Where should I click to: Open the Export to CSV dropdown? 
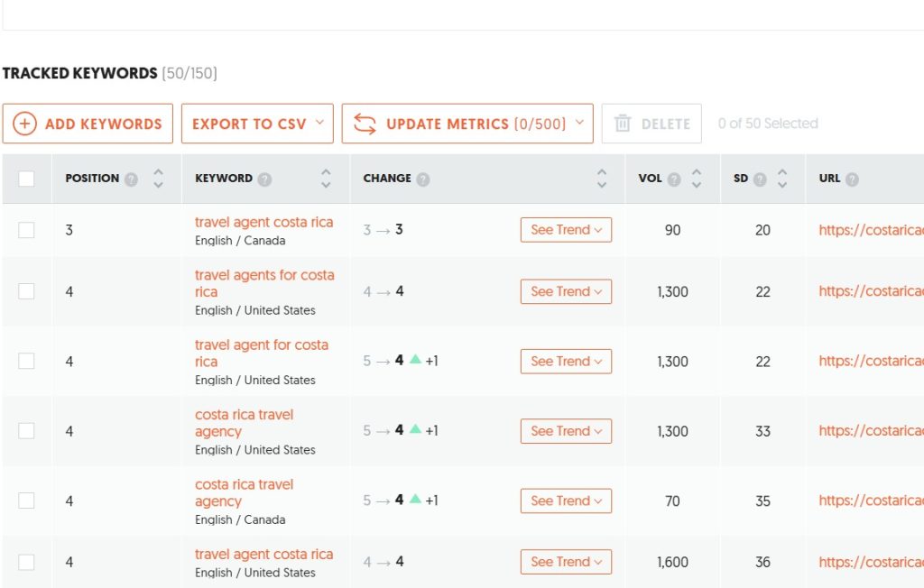257,123
